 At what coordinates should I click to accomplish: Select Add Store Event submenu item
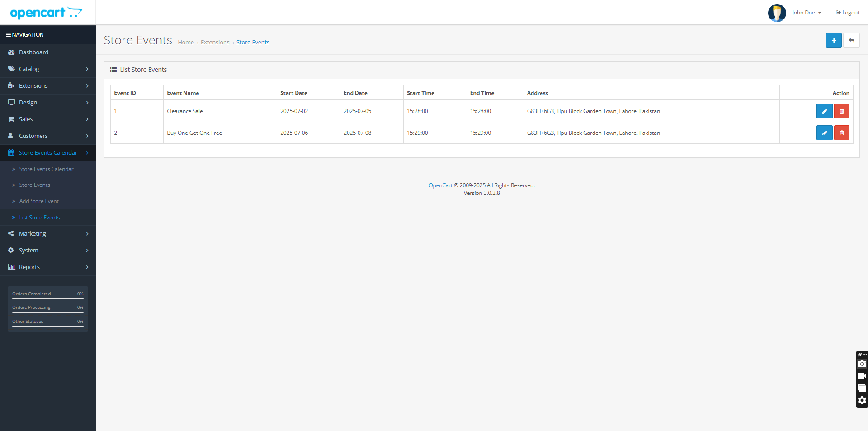point(39,201)
